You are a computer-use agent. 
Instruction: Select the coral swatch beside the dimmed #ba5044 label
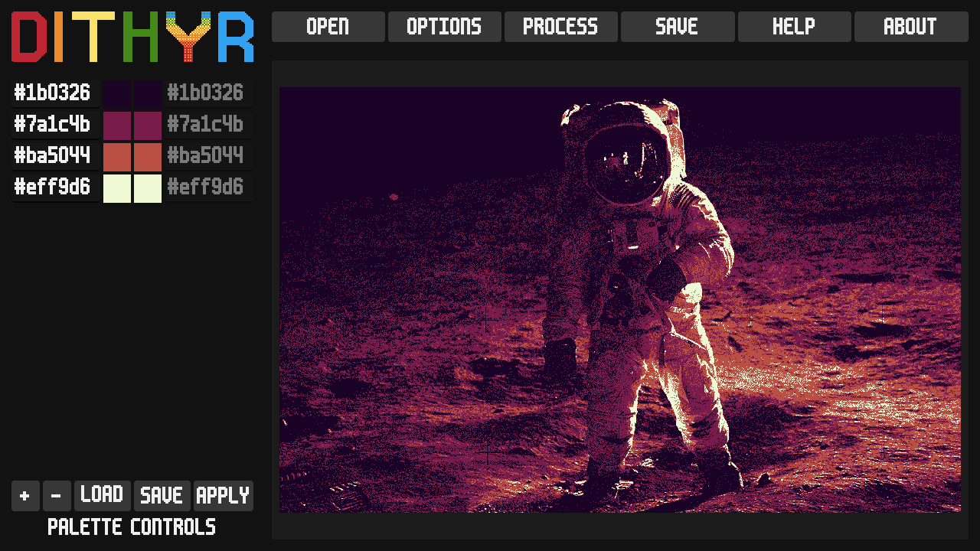tap(148, 157)
